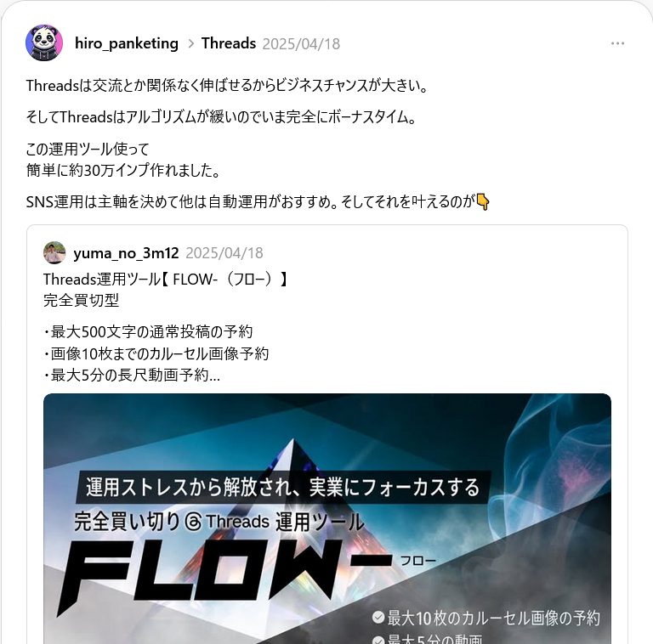Click the bullet 画像10枚までのカルーセル画像予約
The height and width of the screenshot is (644, 653).
click(156, 354)
